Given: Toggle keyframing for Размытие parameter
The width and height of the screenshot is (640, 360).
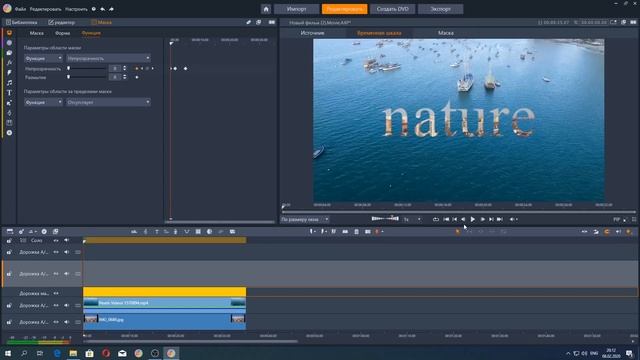Looking at the screenshot, I should pos(137,77).
